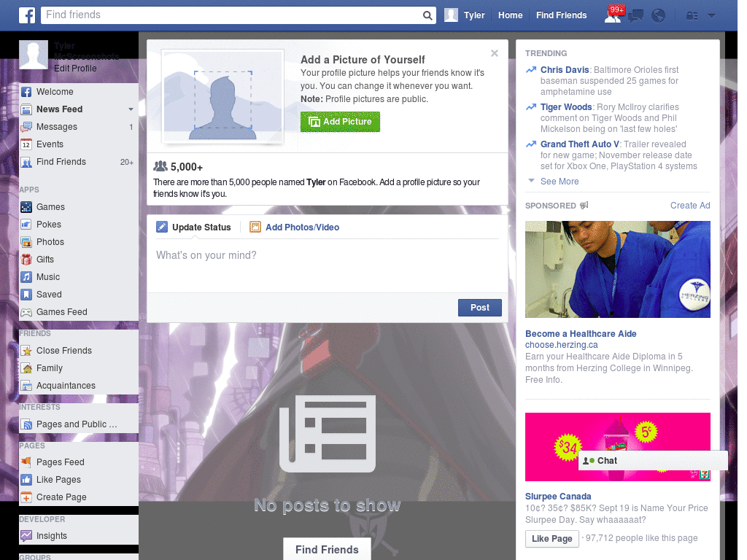The width and height of the screenshot is (747, 560).
Task: Open Become a Healthcare Aide ad link
Action: coord(581,334)
